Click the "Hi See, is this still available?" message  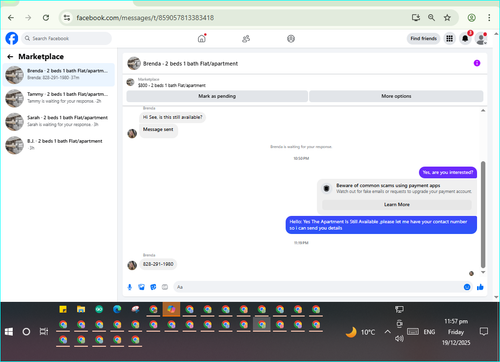pos(172,117)
